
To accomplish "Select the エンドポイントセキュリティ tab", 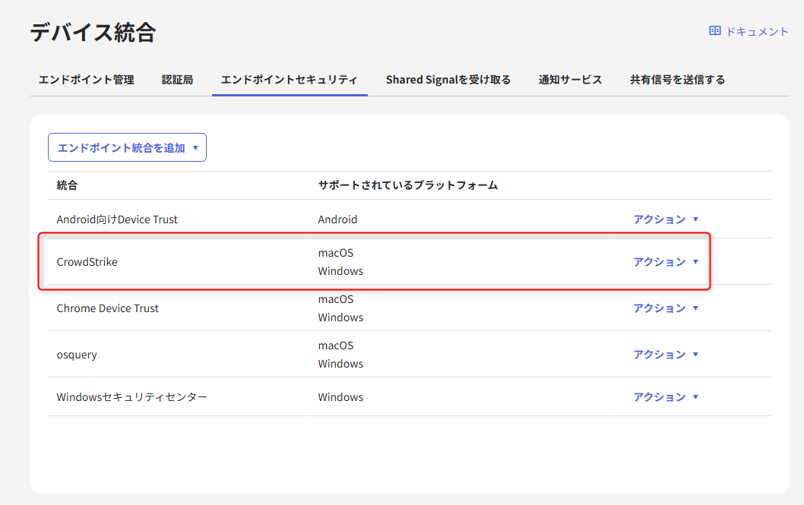I will coord(289,79).
